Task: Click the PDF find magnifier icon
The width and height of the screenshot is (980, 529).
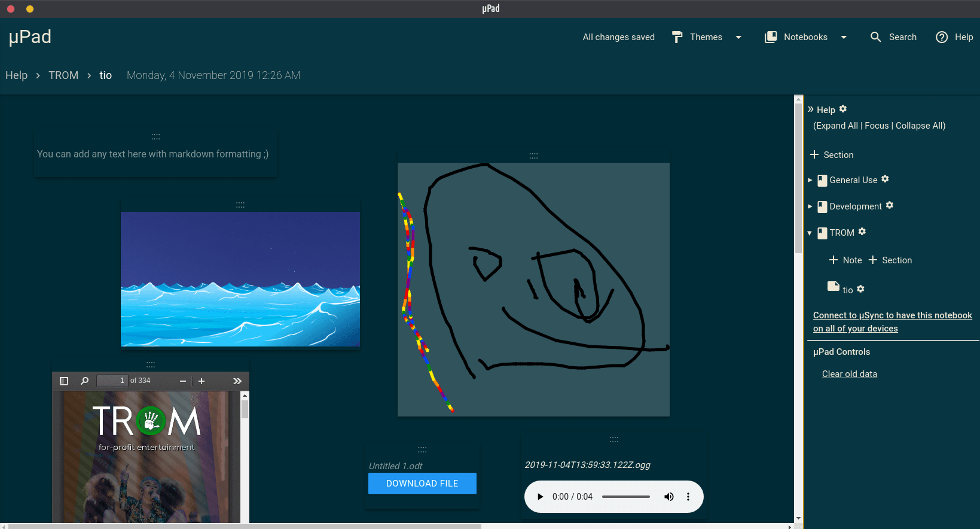Action: click(84, 381)
